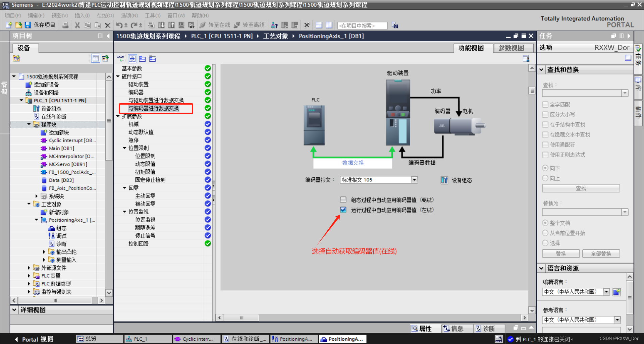Expand the 输出凸轮 node

(44, 252)
